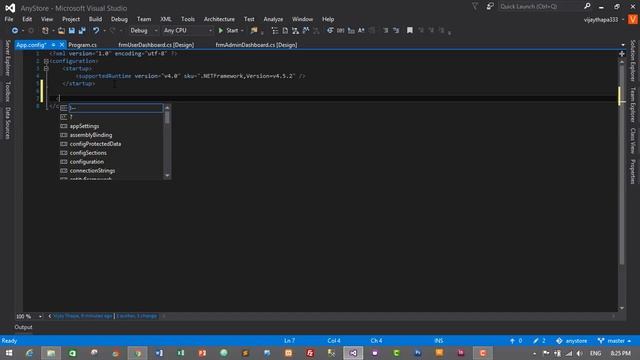Viewport: 640px width, 360px height.
Task: Collapse the startup element outline node
Action: 46,69
